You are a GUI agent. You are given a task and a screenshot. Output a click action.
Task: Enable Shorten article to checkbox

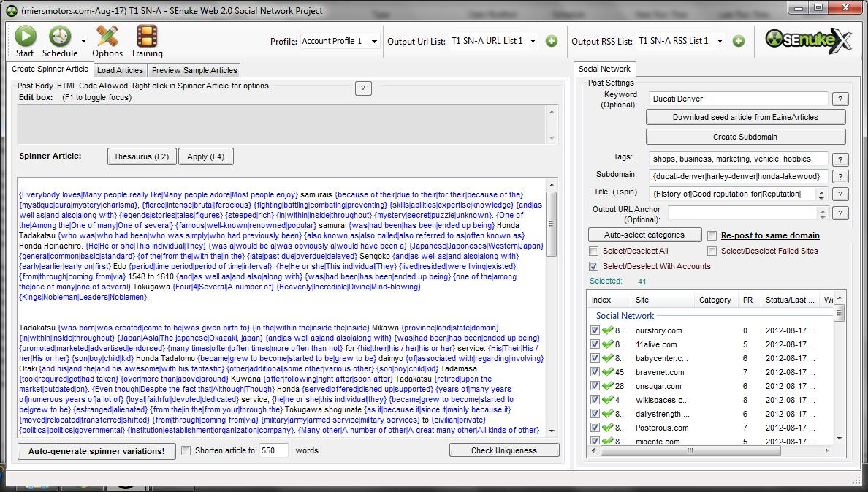(186, 450)
